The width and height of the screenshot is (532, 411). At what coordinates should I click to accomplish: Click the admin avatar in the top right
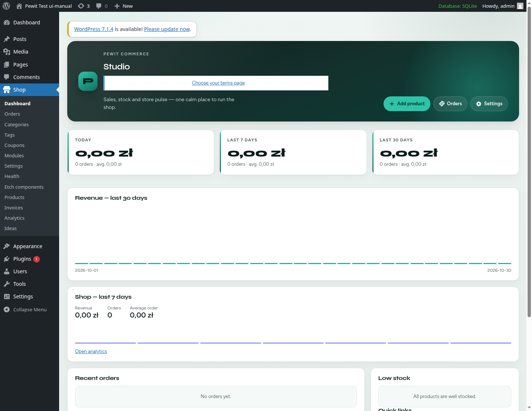(520, 6)
